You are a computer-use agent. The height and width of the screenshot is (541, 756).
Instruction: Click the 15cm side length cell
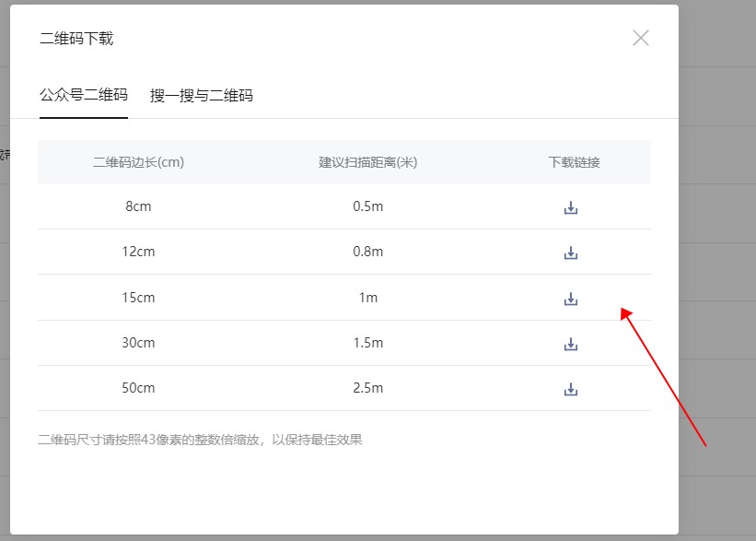[138, 298]
